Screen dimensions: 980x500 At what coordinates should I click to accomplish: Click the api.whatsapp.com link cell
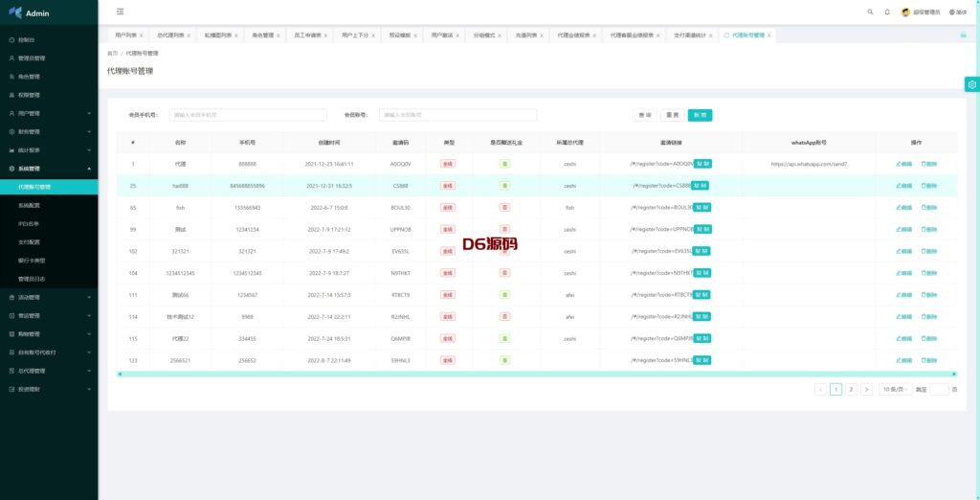click(x=809, y=164)
